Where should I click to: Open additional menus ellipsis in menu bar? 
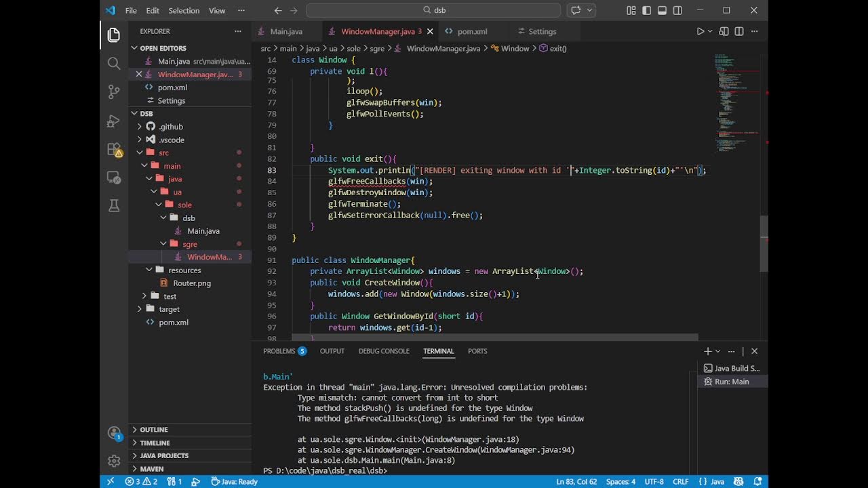(x=243, y=10)
